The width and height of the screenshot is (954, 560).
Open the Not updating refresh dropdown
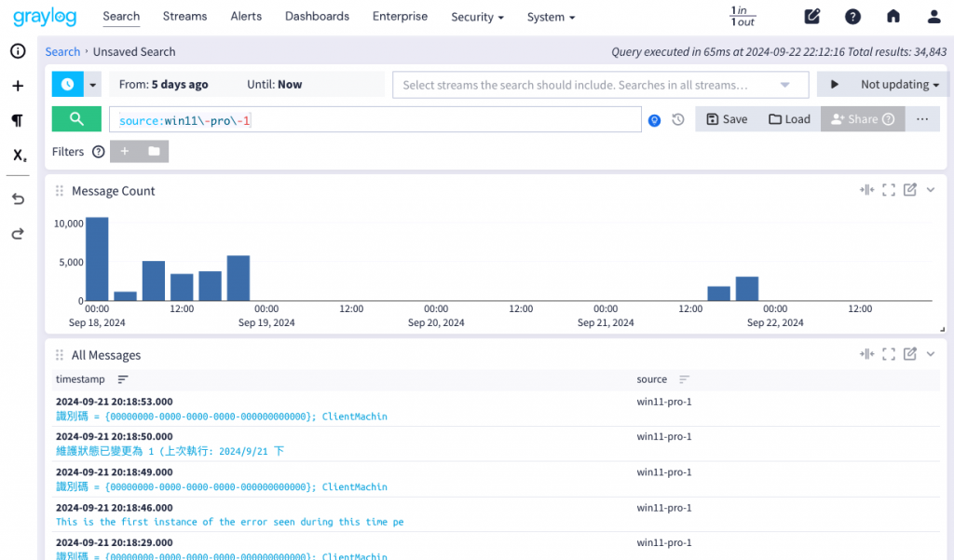[x=899, y=85]
